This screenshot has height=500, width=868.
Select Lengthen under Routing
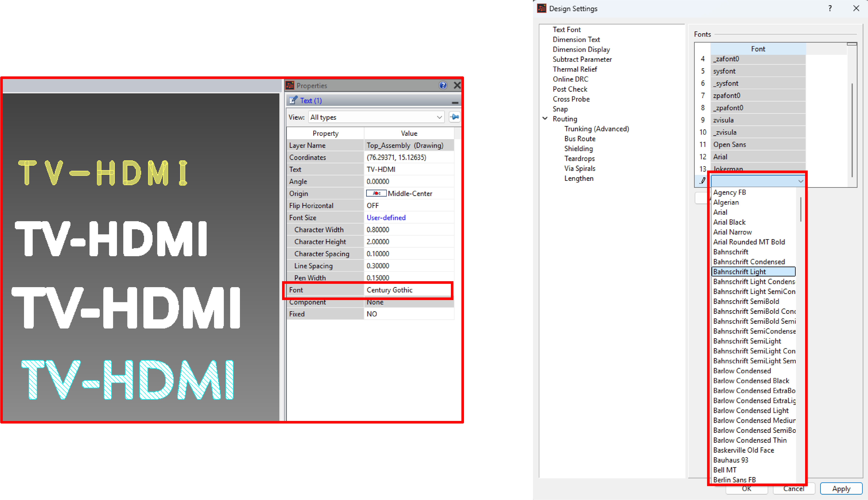(x=579, y=179)
